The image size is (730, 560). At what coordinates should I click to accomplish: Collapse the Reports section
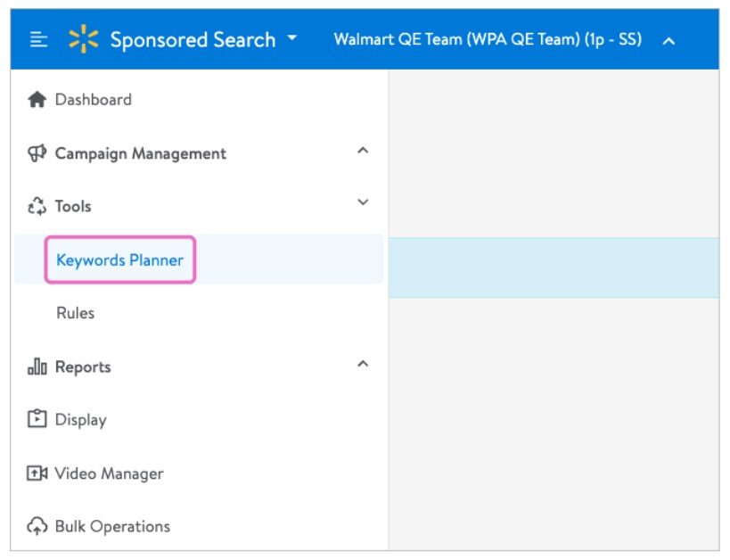click(363, 364)
